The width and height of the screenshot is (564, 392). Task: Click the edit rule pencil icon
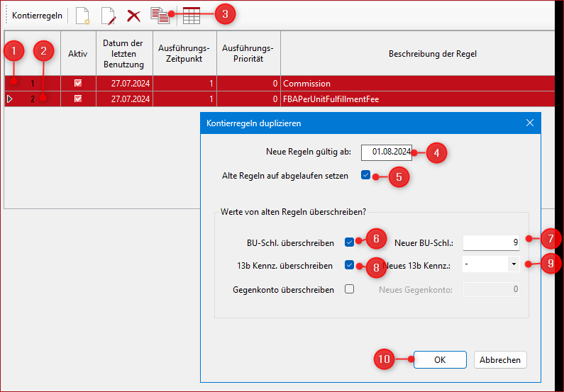pos(108,16)
